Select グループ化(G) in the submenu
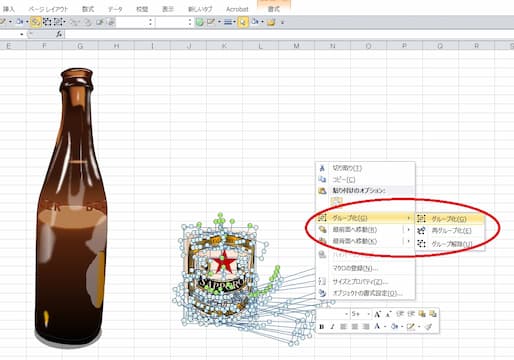The height and width of the screenshot is (360, 514). pyautogui.click(x=449, y=219)
